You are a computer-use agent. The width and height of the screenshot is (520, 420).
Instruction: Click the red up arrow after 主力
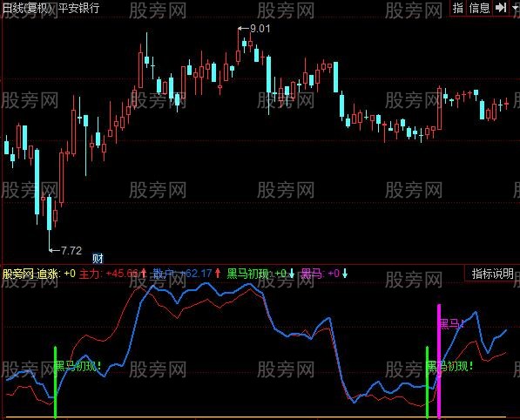144,274
